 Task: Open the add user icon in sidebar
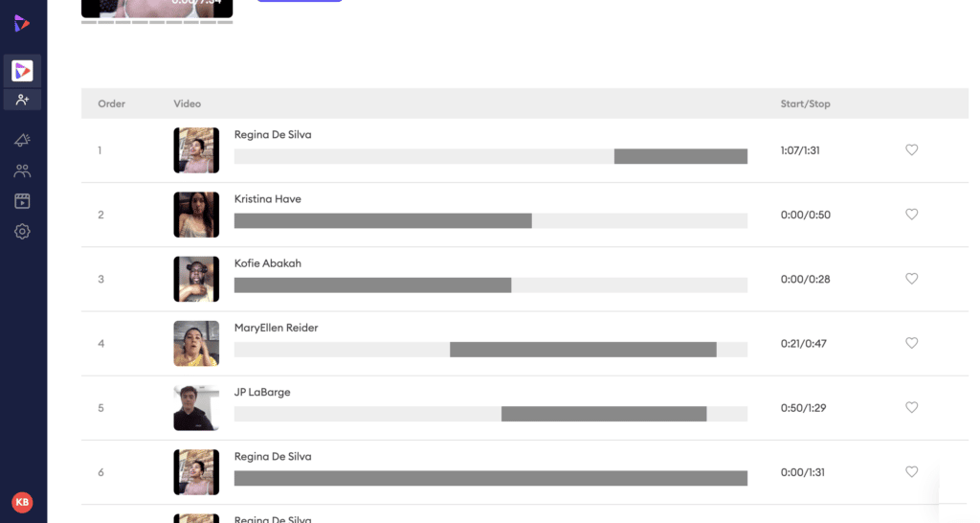(23, 100)
